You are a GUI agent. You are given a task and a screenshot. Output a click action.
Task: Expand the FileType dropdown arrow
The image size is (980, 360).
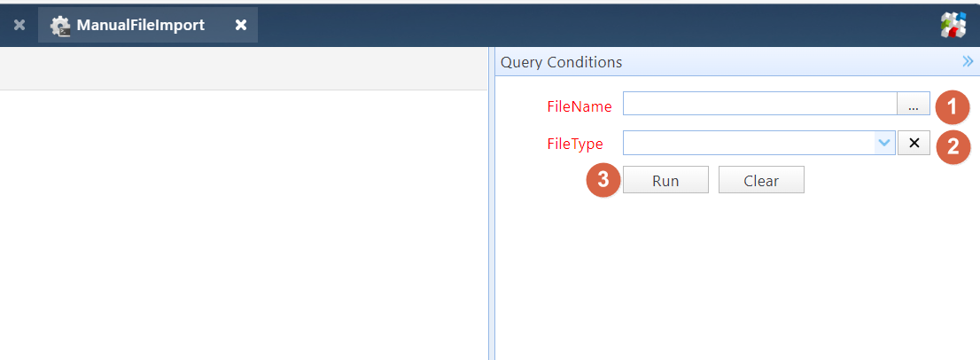coord(883,143)
